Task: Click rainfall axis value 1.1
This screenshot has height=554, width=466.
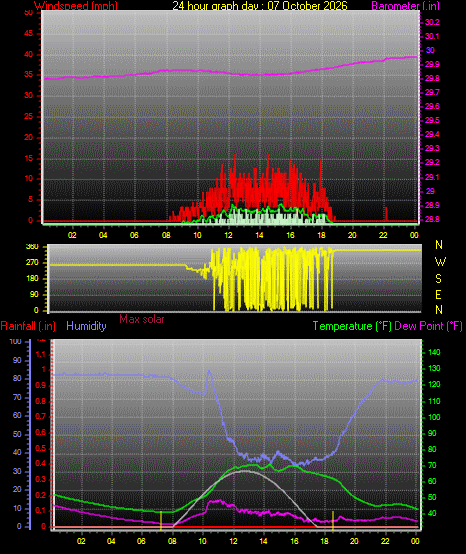Action: 41,354
